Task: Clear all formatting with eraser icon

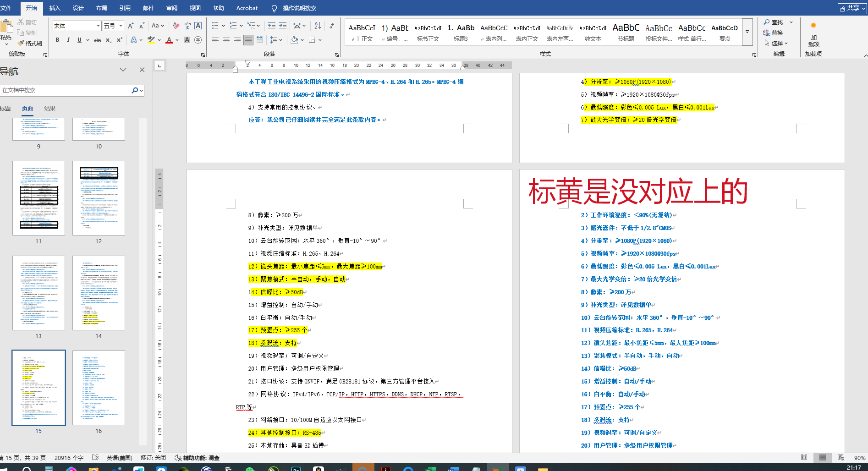Action: pyautogui.click(x=176, y=26)
